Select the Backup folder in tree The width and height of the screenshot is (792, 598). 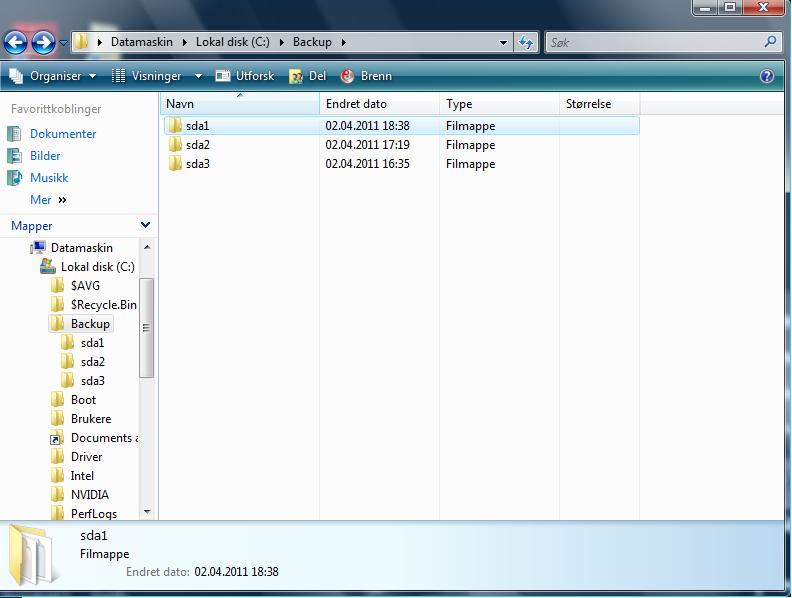pyautogui.click(x=90, y=324)
